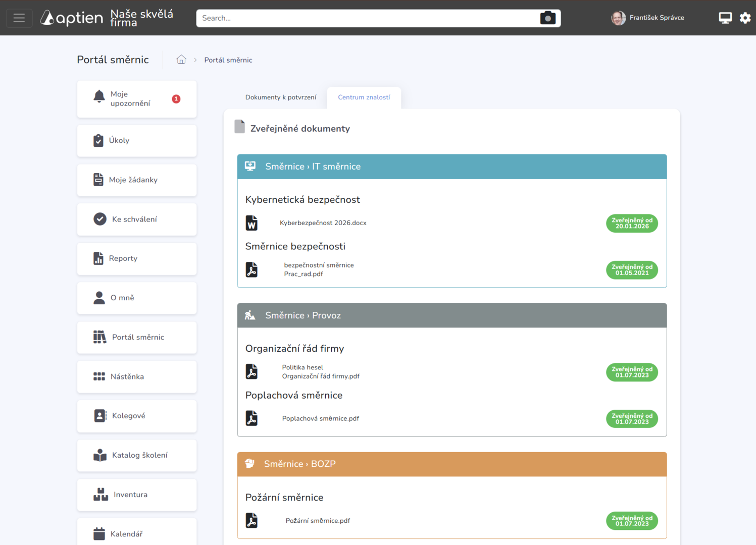Click the František Správce user profile

click(648, 18)
